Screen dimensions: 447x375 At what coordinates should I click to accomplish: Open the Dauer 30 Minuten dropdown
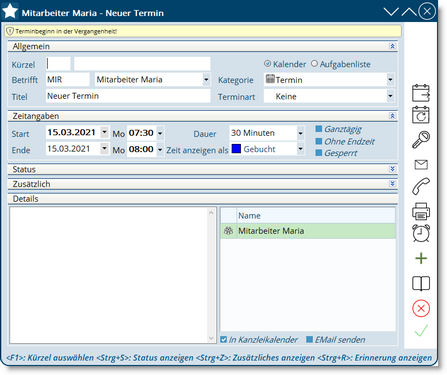(300, 133)
